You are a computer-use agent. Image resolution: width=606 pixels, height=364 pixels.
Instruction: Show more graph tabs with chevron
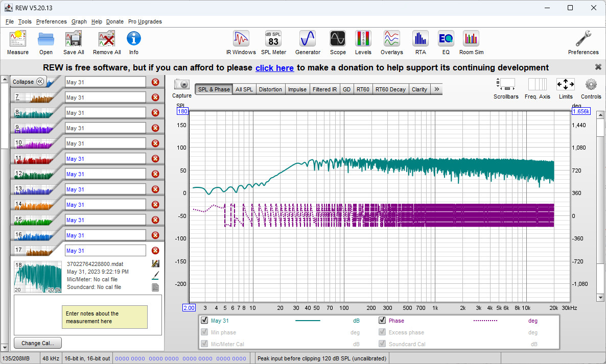pyautogui.click(x=437, y=89)
